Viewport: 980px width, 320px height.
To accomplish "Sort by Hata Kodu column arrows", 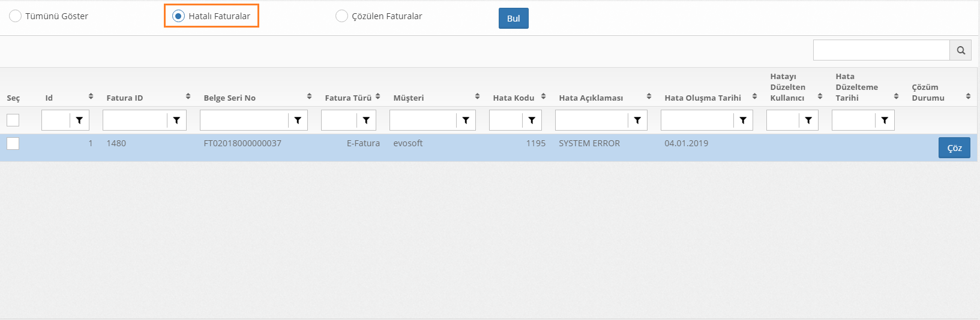I will coord(543,96).
